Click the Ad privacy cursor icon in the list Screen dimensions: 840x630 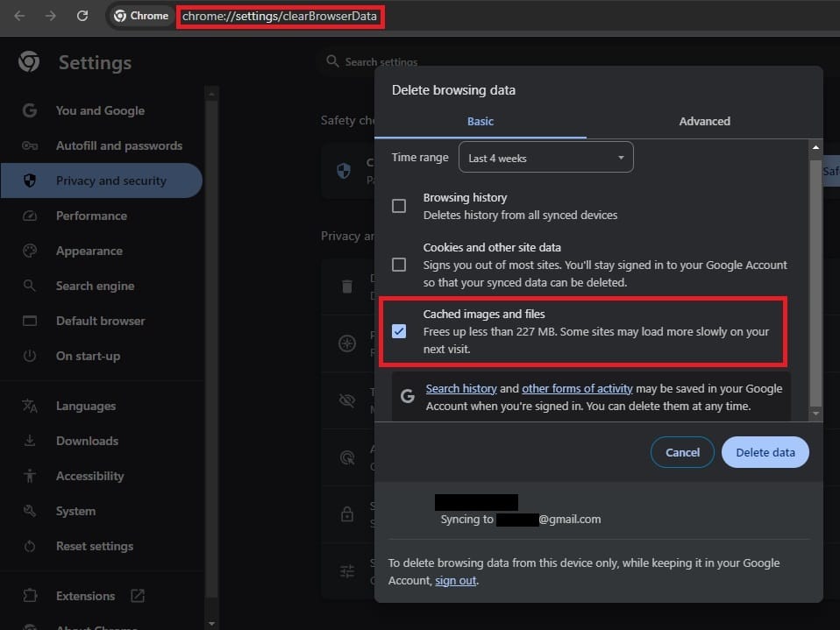[347, 457]
